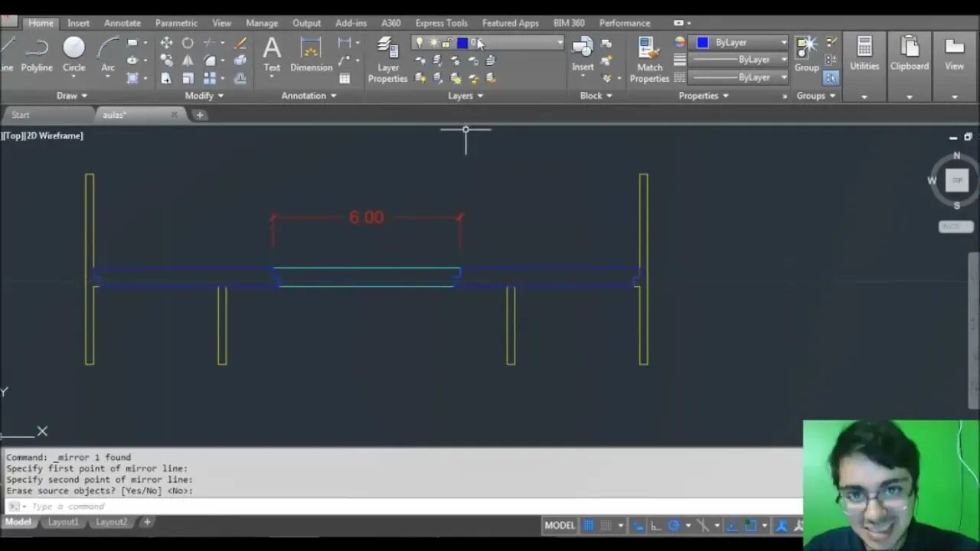Screen dimensions: 980x551
Task: Expand the Draw panel
Action: [x=72, y=96]
